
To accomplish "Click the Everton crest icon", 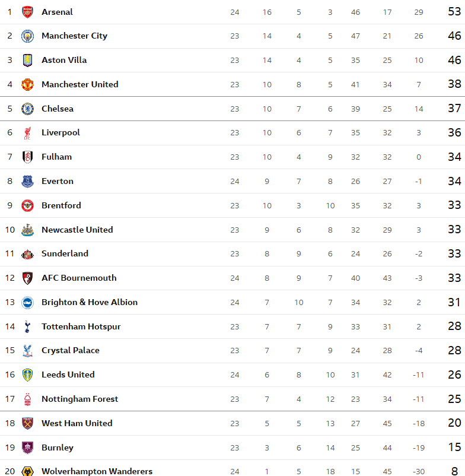I will 27,182.
